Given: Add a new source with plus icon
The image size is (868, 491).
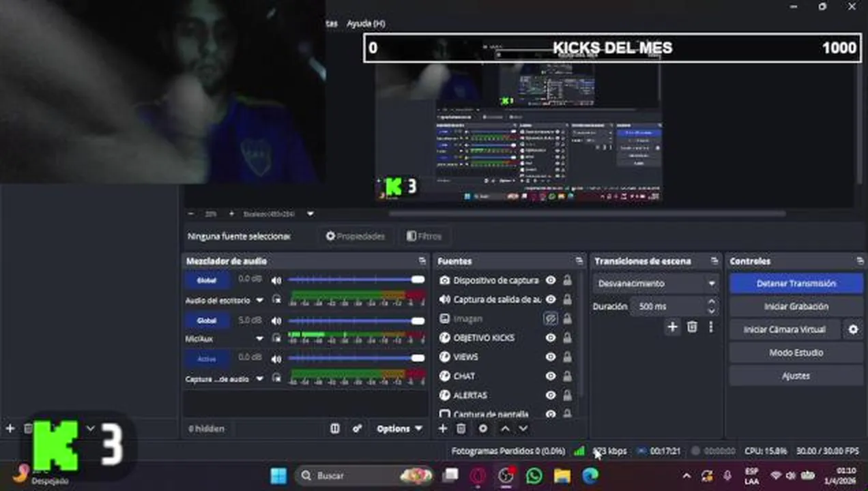Looking at the screenshot, I should pos(442,428).
